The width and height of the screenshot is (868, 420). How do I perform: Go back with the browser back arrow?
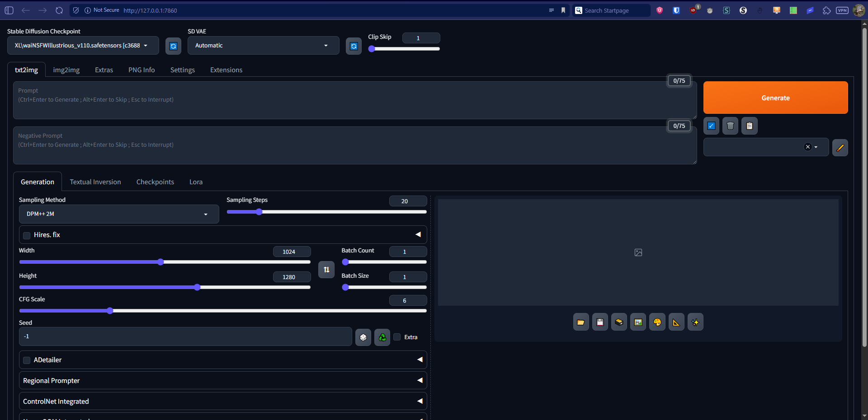[x=26, y=10]
